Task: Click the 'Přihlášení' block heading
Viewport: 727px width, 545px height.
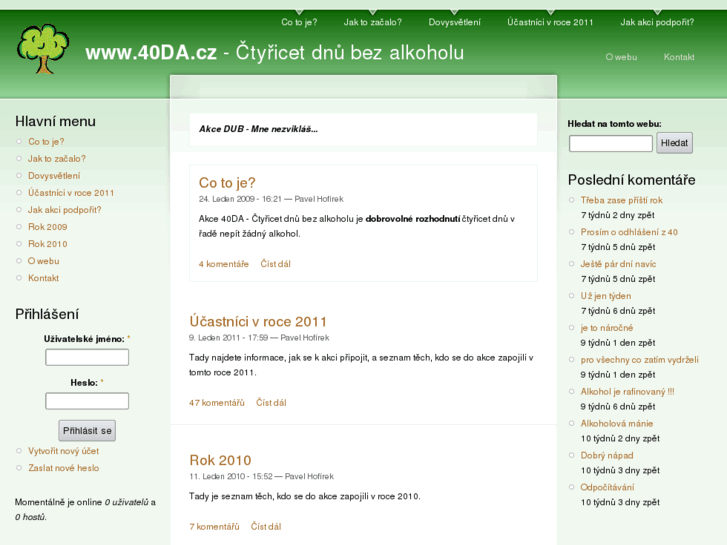Action: coord(47,314)
